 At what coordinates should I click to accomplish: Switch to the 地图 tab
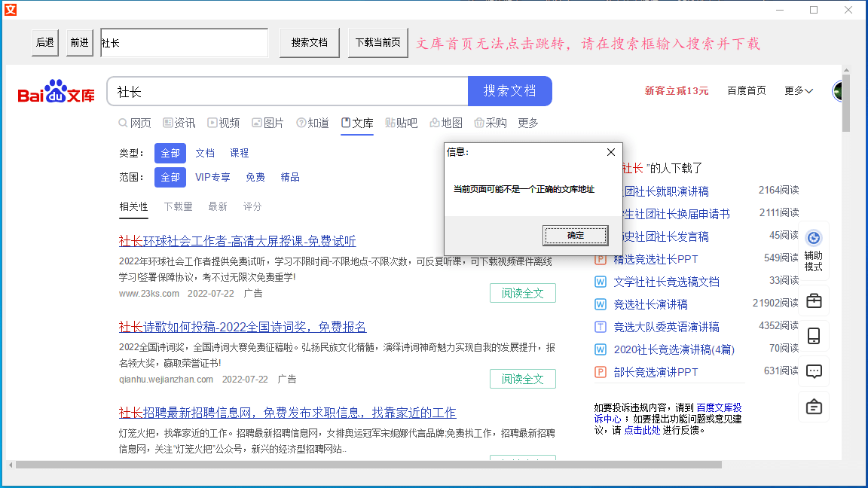446,123
